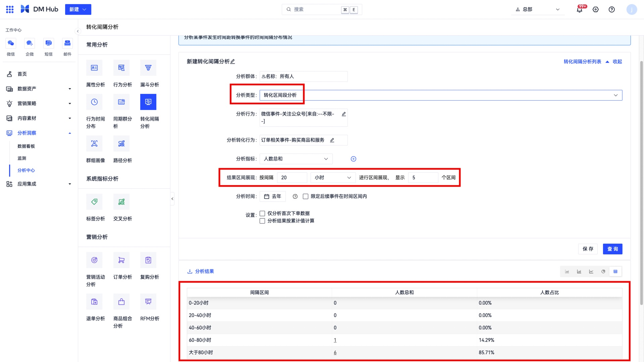Image resolution: width=644 pixels, height=362 pixels.
Task: Open the 新建 dropdown button
Action: coord(78,9)
